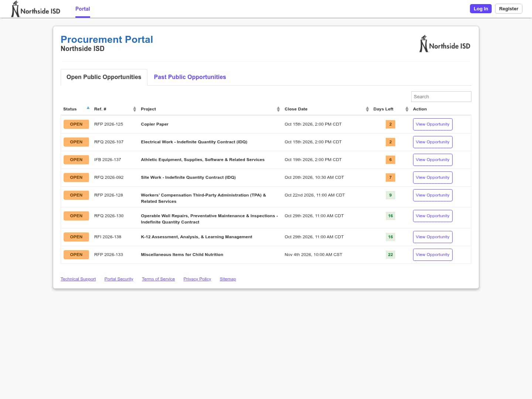
Task: Open the Technical Support link
Action: tap(78, 279)
